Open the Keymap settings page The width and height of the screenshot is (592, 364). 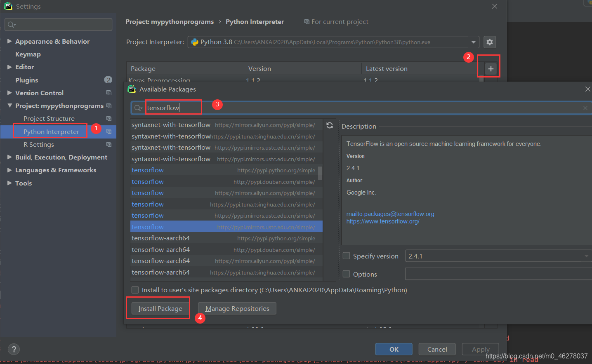coord(28,54)
